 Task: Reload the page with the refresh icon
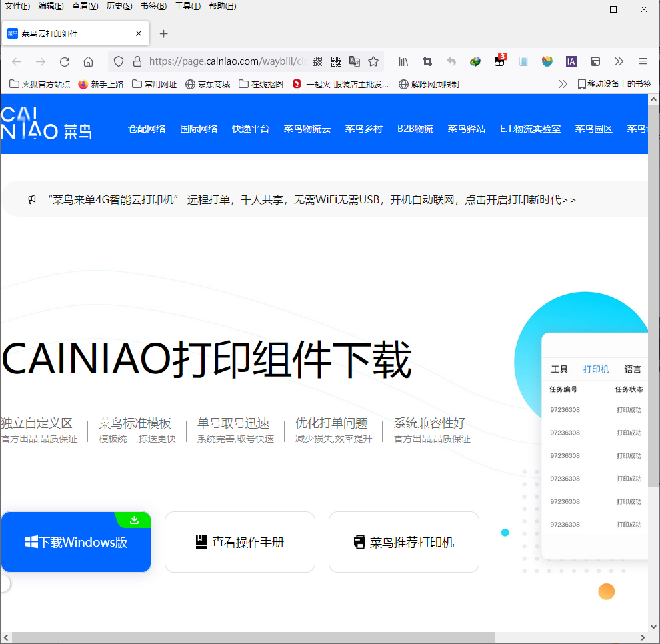click(x=65, y=62)
